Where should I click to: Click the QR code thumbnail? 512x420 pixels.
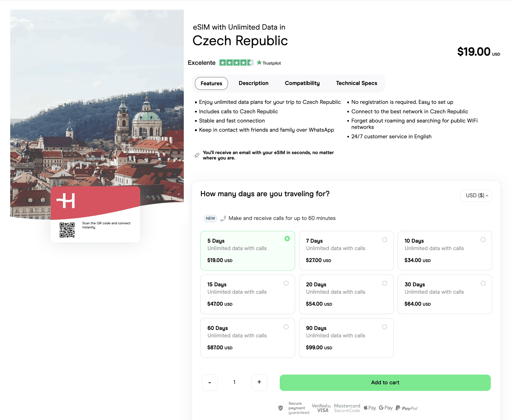(67, 230)
